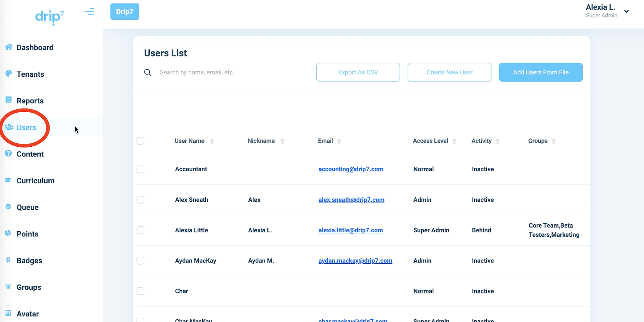644x322 pixels.
Task: Check the Alex Sneath row checkbox
Action: coord(140,200)
